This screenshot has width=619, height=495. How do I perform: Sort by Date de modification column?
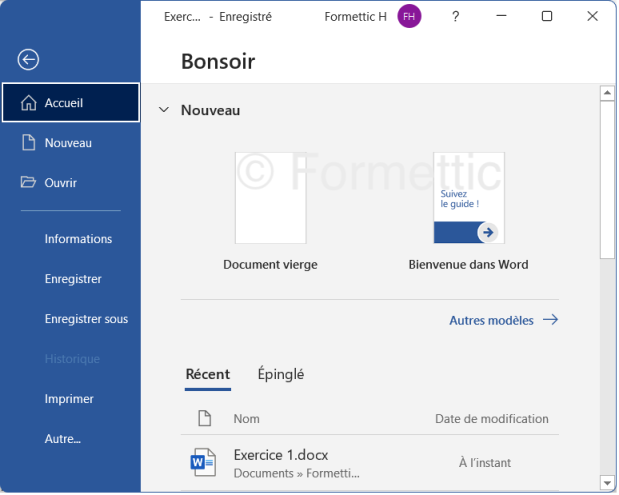click(491, 419)
